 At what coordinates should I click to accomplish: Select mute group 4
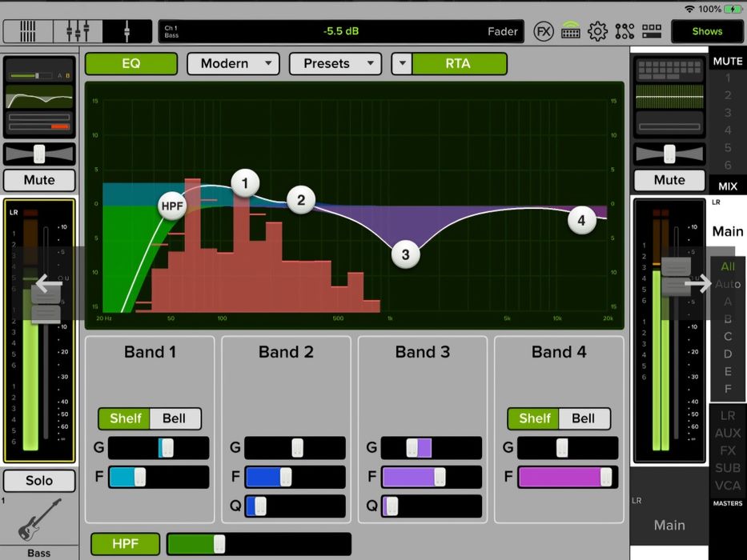[728, 130]
